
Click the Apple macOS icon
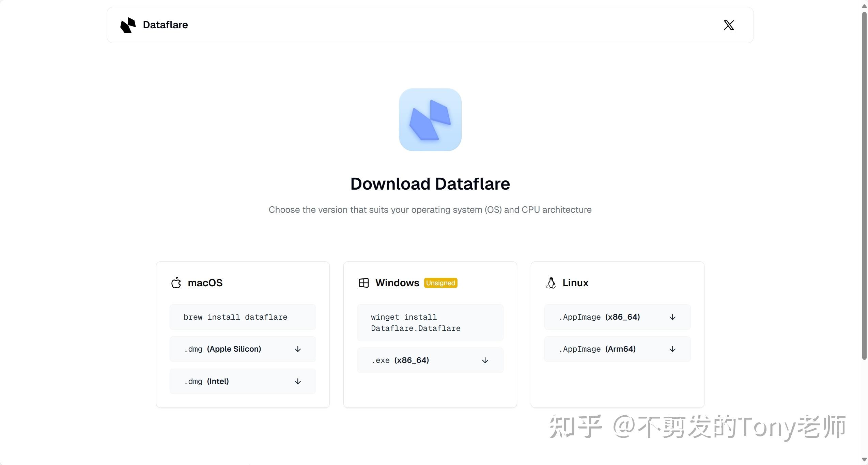(176, 283)
